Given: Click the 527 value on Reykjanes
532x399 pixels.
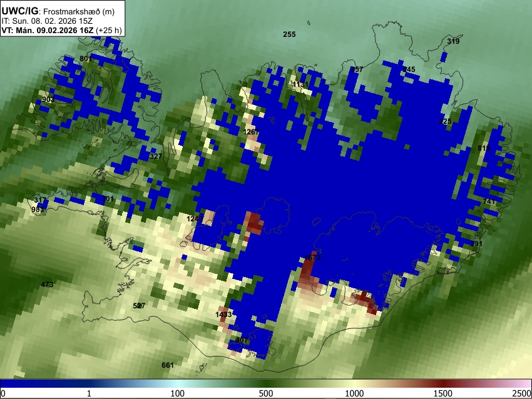Looking at the screenshot, I should pyautogui.click(x=139, y=306).
